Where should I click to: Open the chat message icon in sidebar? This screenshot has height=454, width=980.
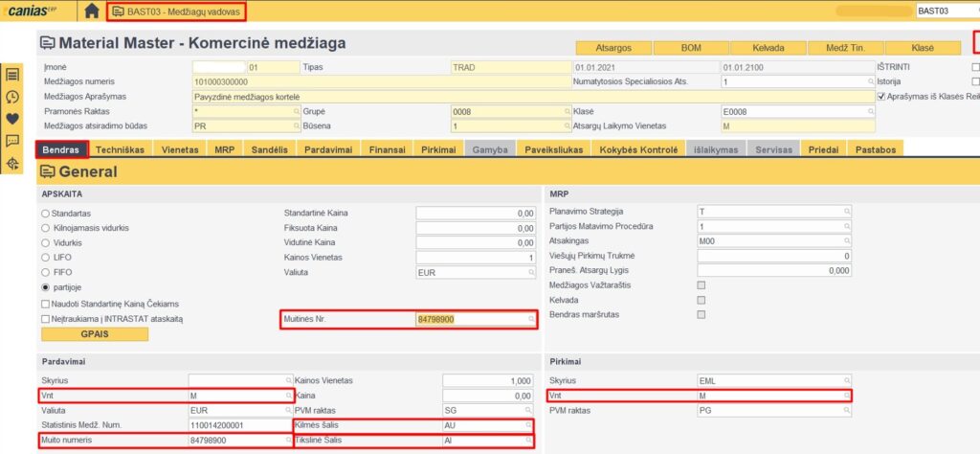[x=12, y=142]
